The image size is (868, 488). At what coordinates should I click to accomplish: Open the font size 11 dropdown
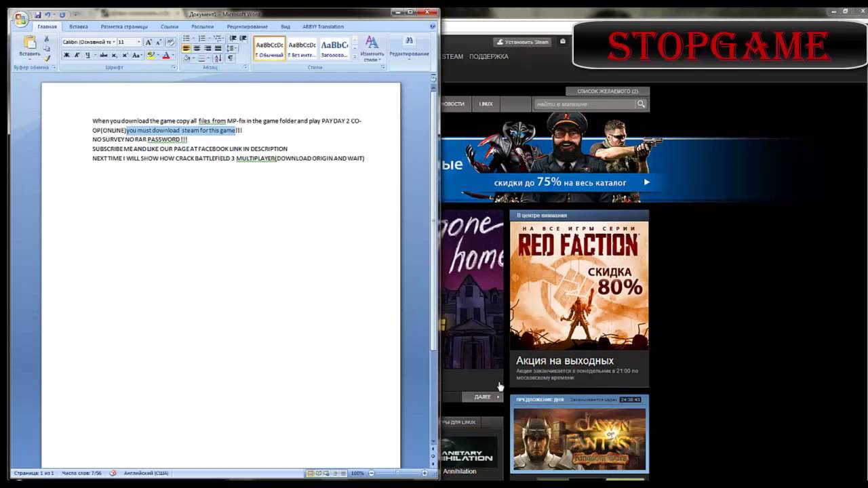coord(139,42)
